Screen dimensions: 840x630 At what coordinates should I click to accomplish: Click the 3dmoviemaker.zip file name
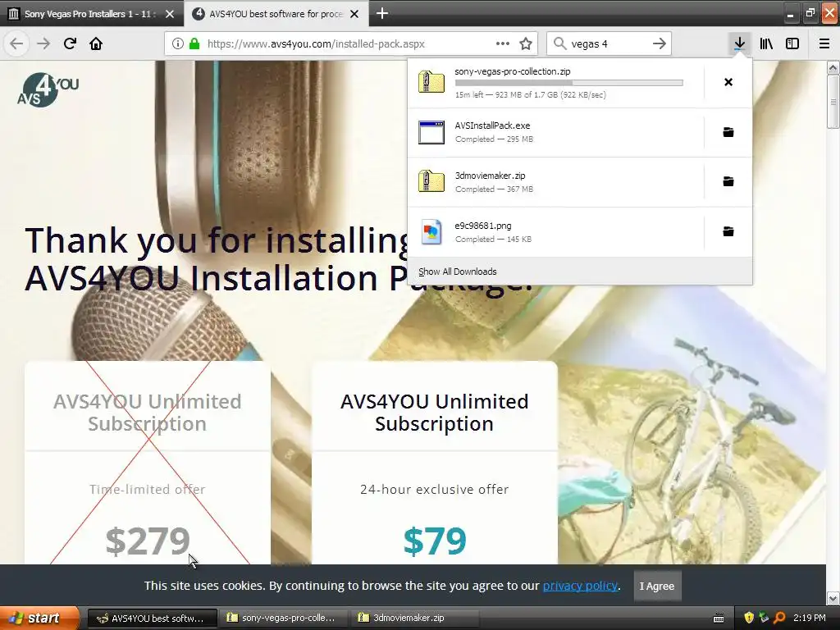click(x=490, y=176)
